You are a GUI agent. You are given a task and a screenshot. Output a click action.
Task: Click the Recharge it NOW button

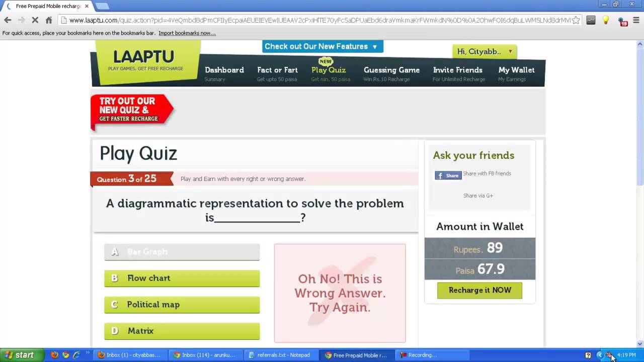tap(479, 290)
